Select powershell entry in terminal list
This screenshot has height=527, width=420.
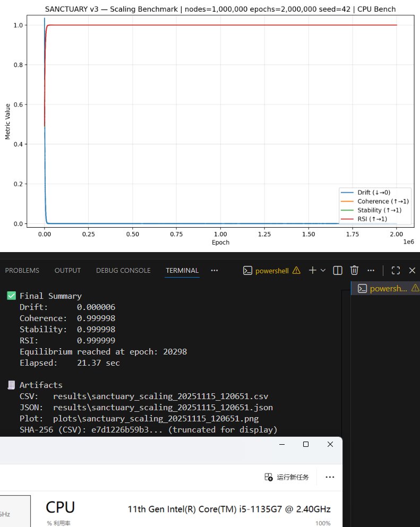(385, 288)
